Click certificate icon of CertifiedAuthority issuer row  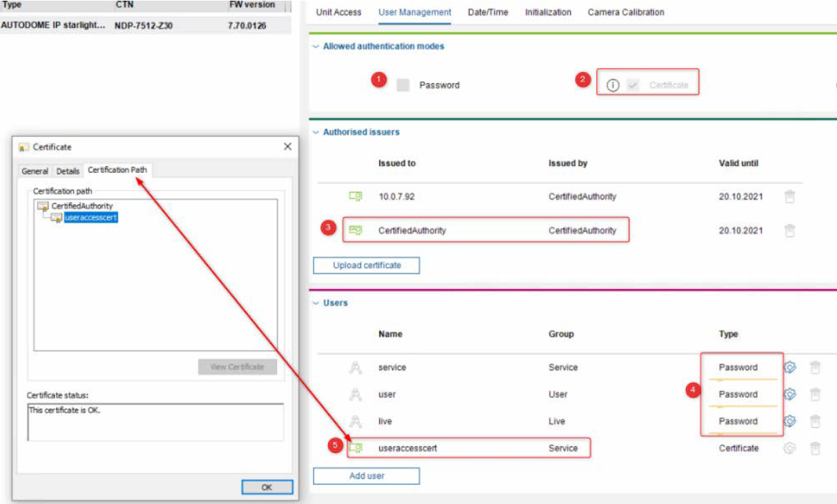pos(355,231)
